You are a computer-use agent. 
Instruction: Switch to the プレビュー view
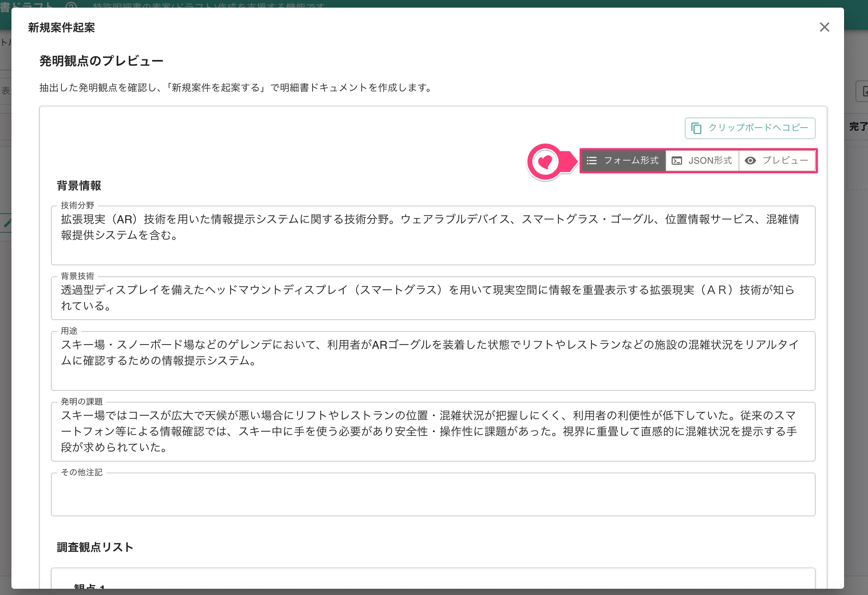[776, 161]
